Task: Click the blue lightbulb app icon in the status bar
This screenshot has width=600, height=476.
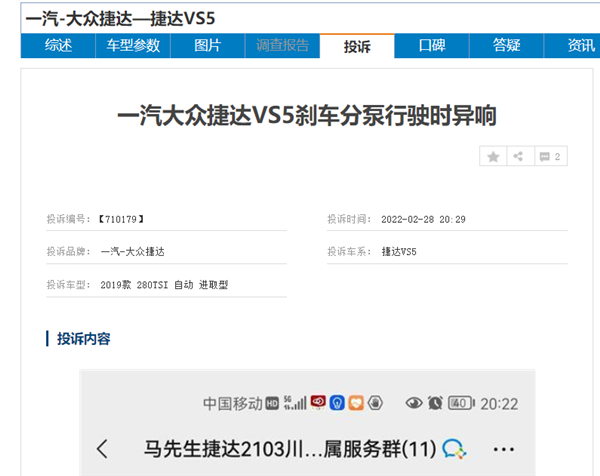Action: 337,403
